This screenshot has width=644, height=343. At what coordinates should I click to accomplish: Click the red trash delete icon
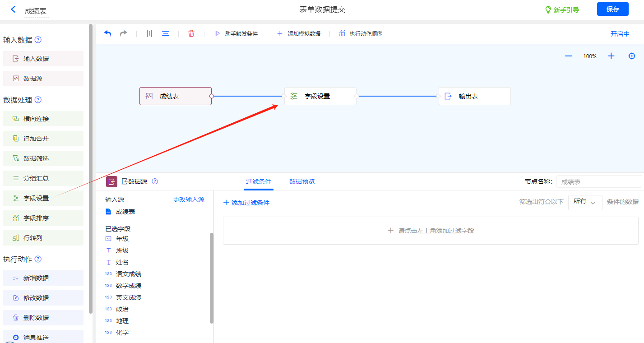pyautogui.click(x=191, y=33)
